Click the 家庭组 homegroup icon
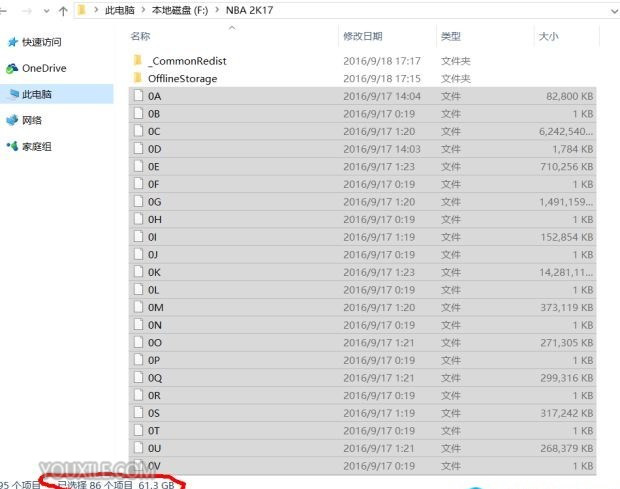The image size is (620, 489). pos(12,146)
